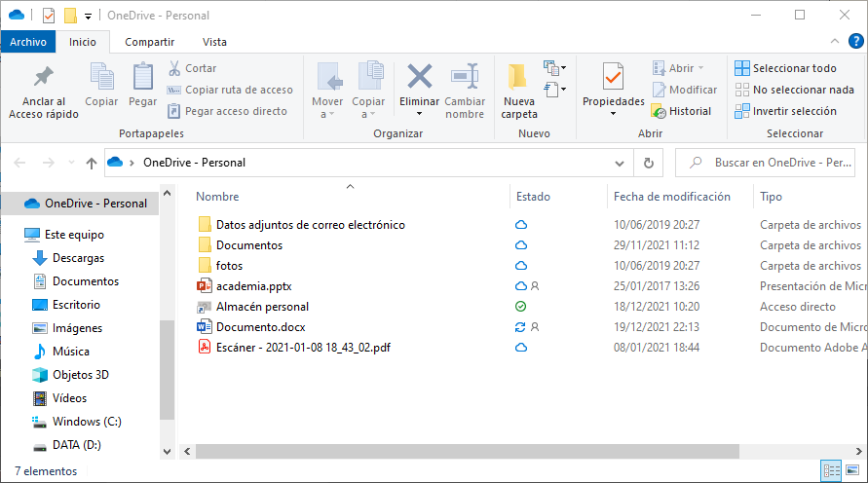Screen dimensions: 868x483
Task: Click the address bar OneDrive - Personal path
Action: pyautogui.click(x=194, y=163)
